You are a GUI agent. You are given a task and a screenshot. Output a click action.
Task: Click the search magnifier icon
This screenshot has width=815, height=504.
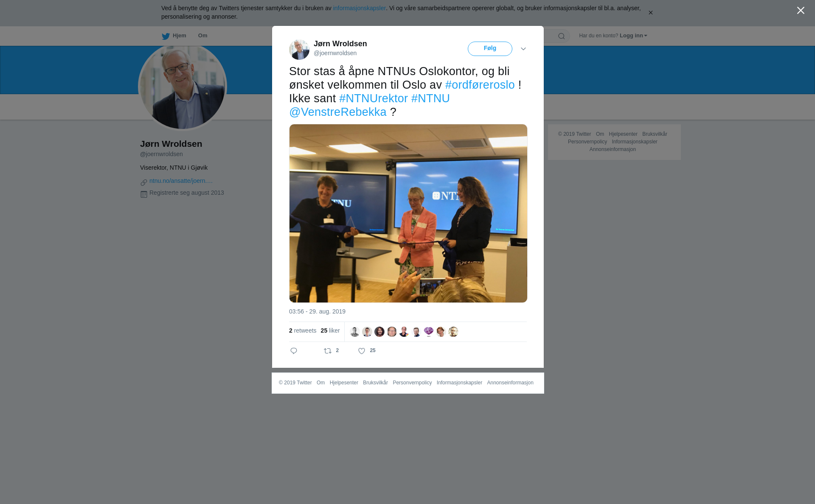pyautogui.click(x=562, y=36)
